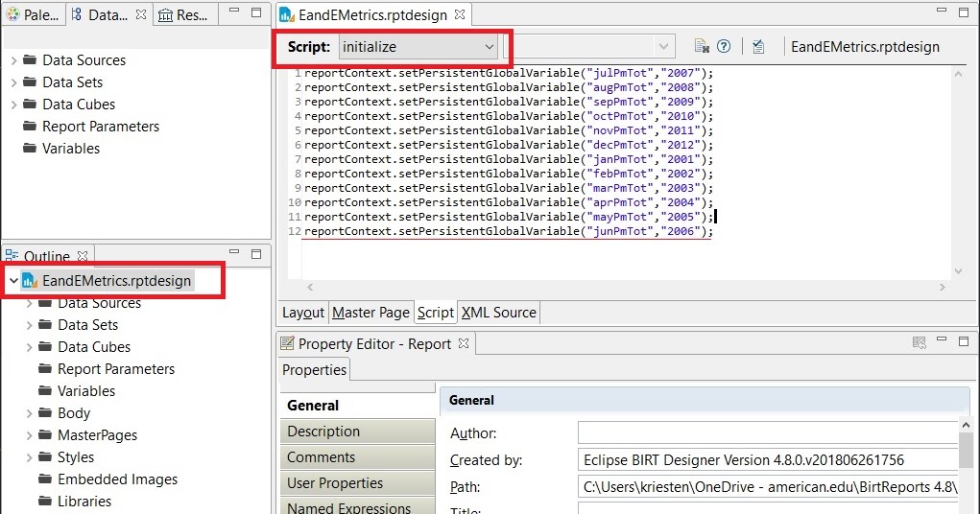Select Embedded Images in Outline

tap(117, 479)
